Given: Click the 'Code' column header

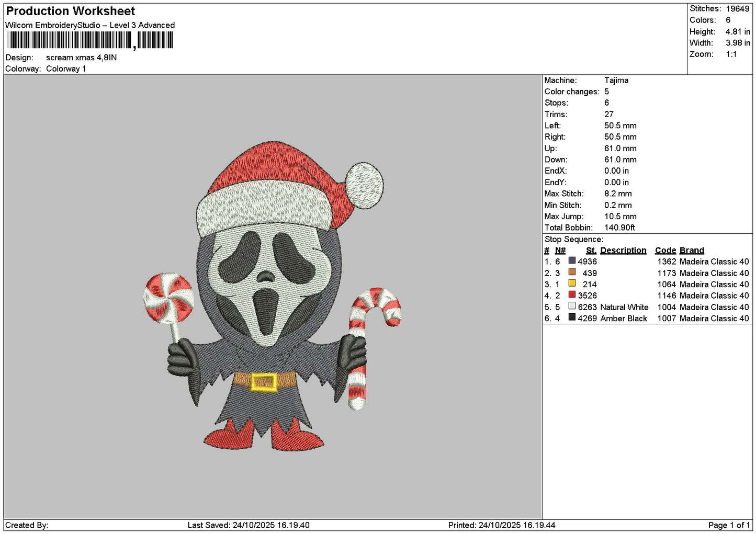Looking at the screenshot, I should tap(665, 251).
